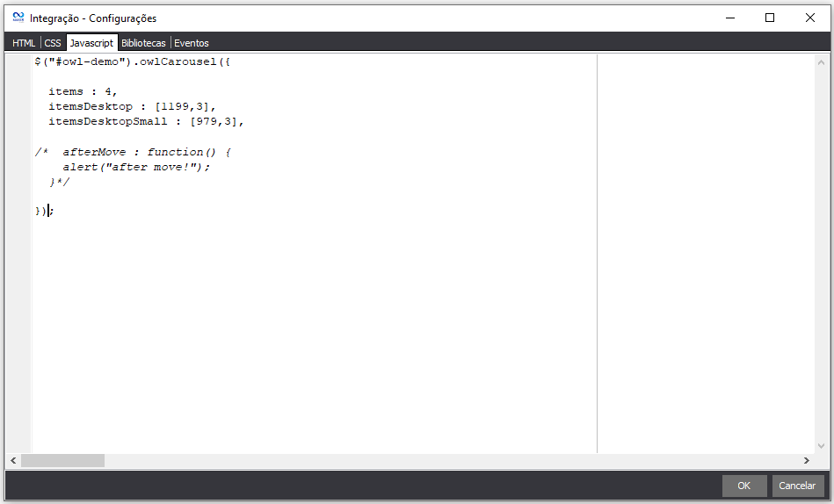Click the horizontal scrollbar thumb

62,461
